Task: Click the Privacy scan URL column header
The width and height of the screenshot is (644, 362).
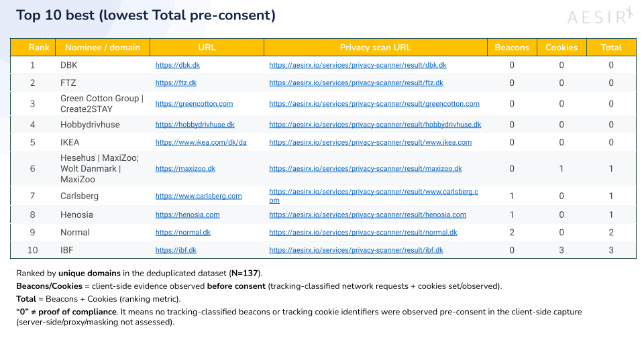Action: 376,48
